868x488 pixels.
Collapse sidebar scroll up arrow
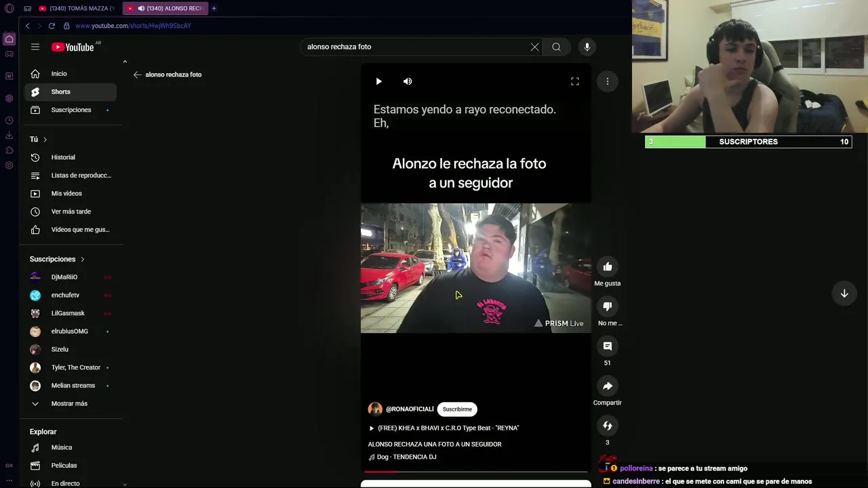tap(125, 62)
